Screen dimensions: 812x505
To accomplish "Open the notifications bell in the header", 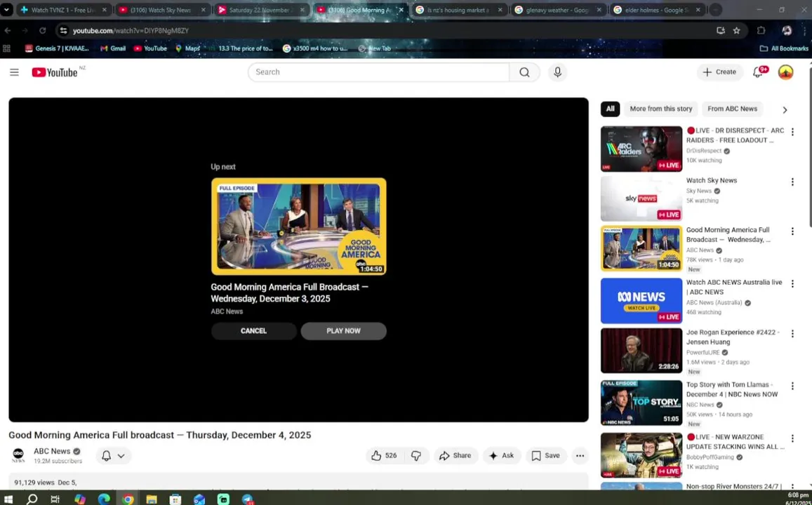I will [x=758, y=72].
